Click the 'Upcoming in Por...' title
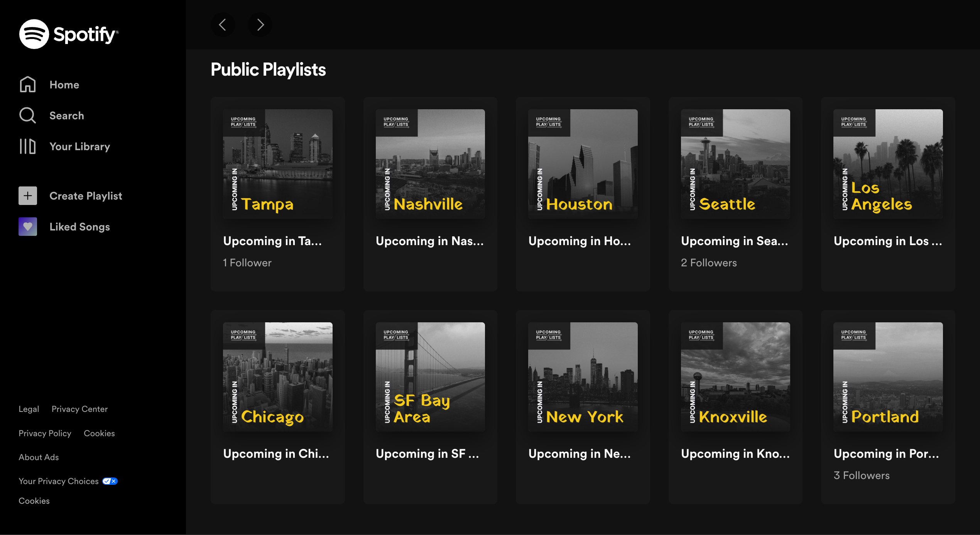The width and height of the screenshot is (980, 535). [886, 454]
